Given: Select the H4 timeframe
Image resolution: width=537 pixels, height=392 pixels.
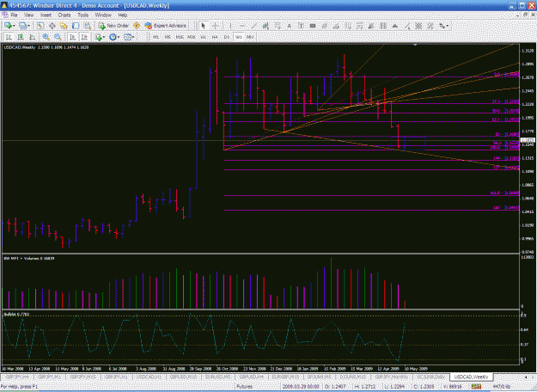Looking at the screenshot, I should (x=215, y=37).
